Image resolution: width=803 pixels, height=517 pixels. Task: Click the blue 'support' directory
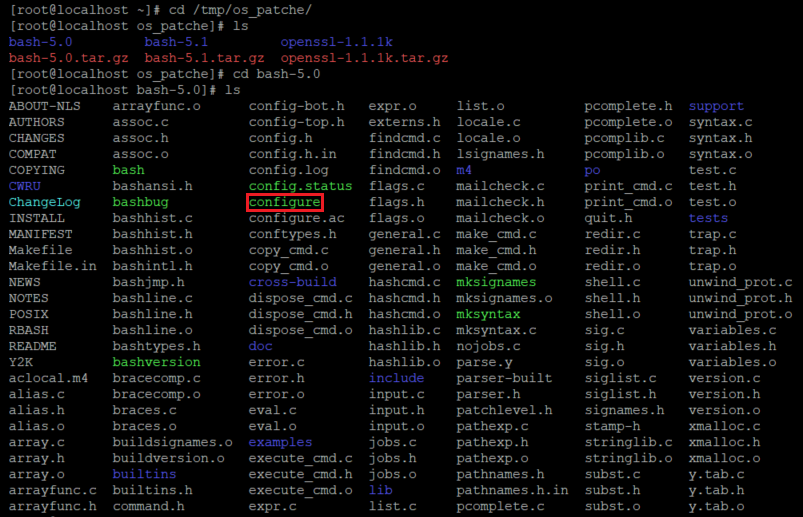click(716, 106)
